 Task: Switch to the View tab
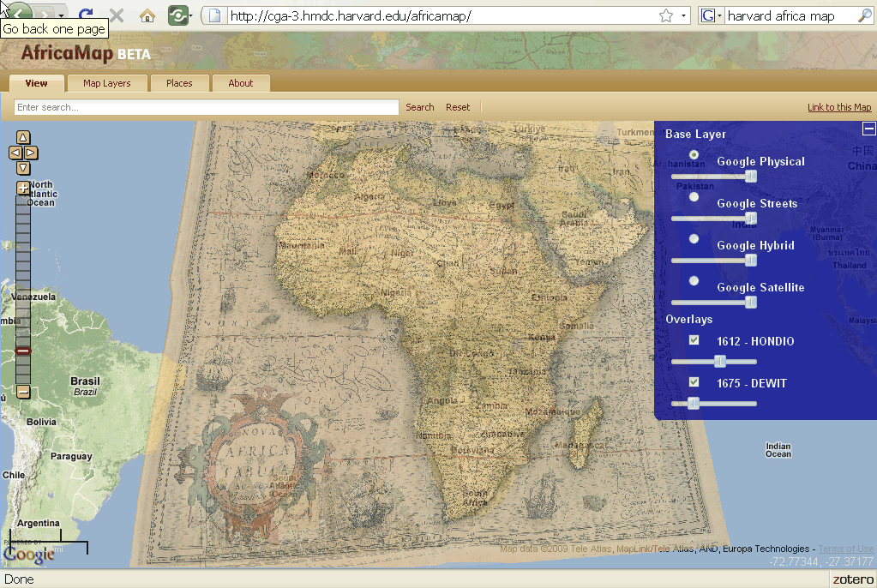(x=36, y=83)
